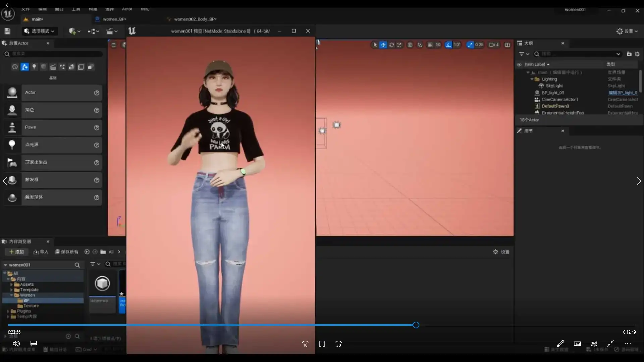Toggle world/local coordinate space globe icon
This screenshot has height=362, width=644.
(x=410, y=45)
